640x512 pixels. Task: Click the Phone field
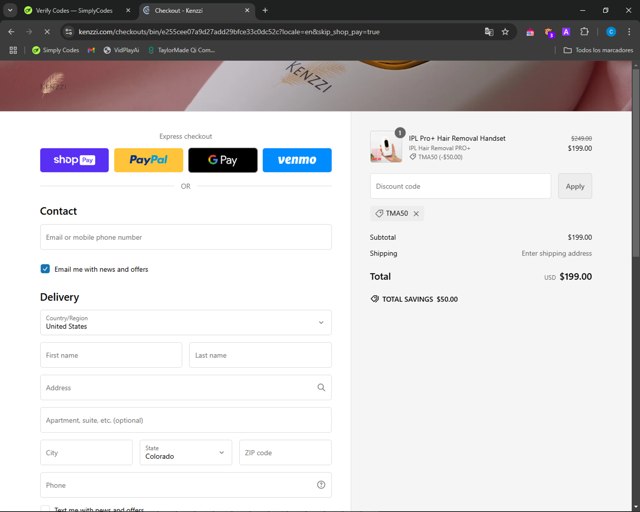[186, 485]
